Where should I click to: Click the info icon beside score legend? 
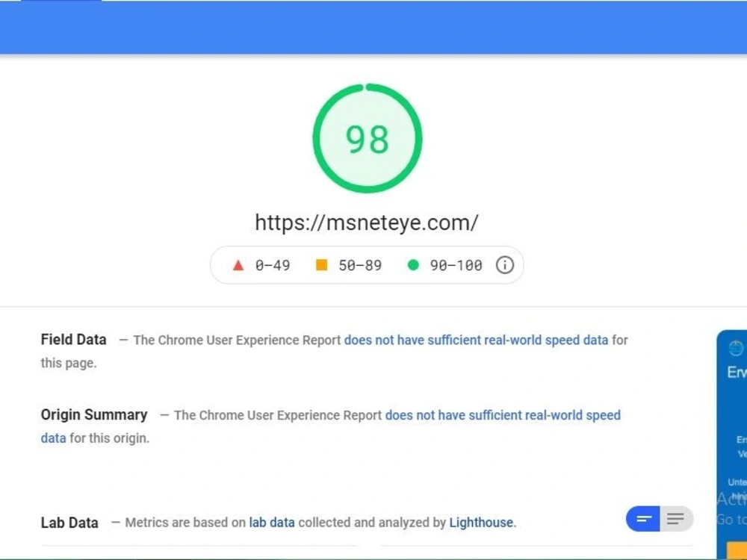pyautogui.click(x=504, y=265)
